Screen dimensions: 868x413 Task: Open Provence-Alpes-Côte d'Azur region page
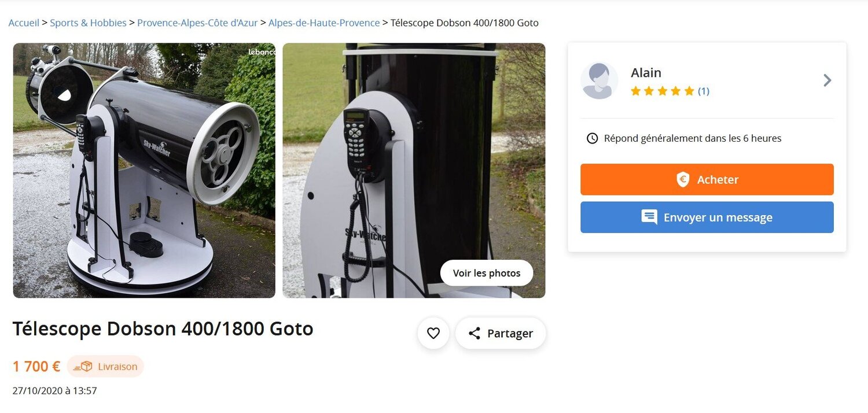coord(197,23)
